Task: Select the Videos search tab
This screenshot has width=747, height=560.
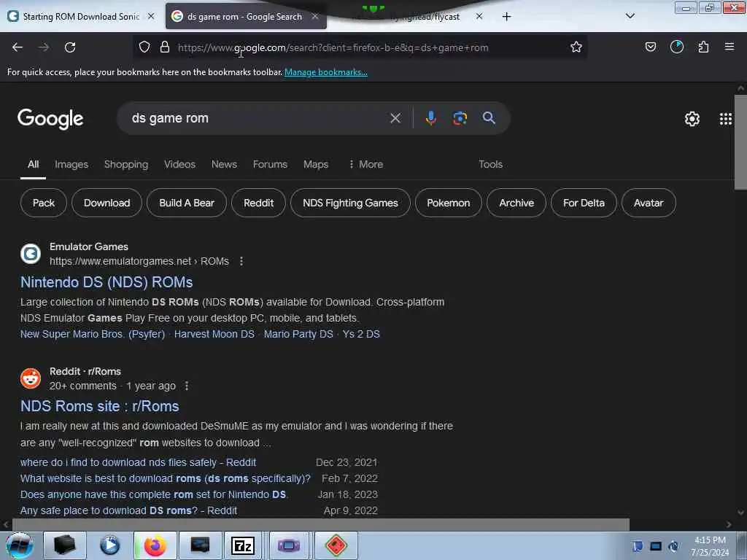Action: click(179, 164)
